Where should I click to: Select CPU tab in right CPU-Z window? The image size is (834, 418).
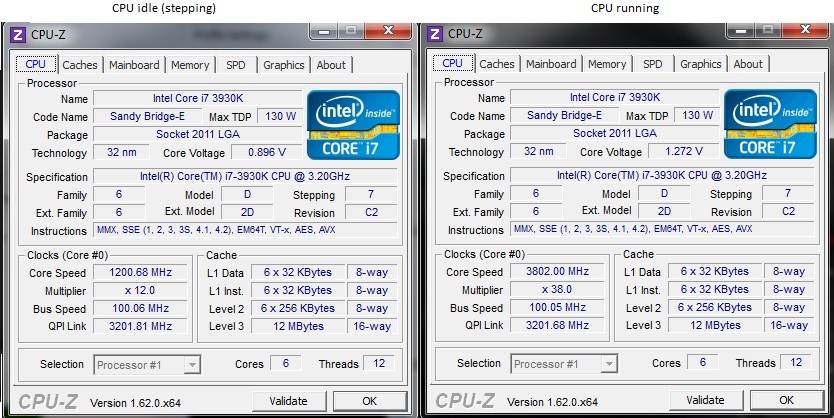tap(453, 63)
